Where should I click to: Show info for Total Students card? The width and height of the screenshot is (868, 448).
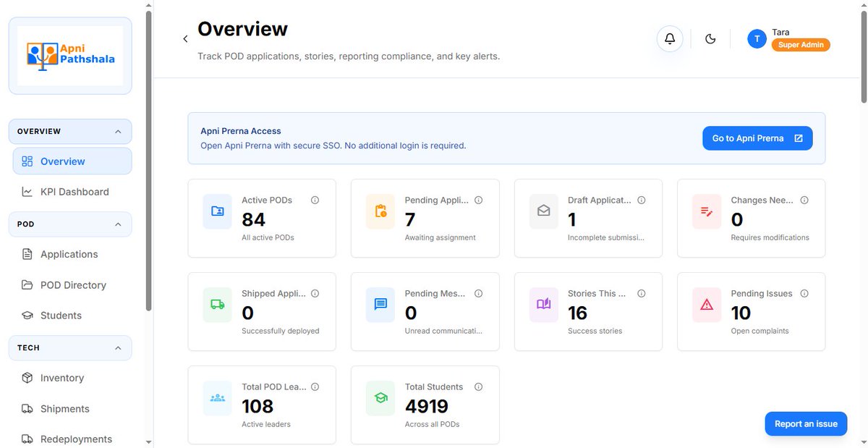point(478,387)
